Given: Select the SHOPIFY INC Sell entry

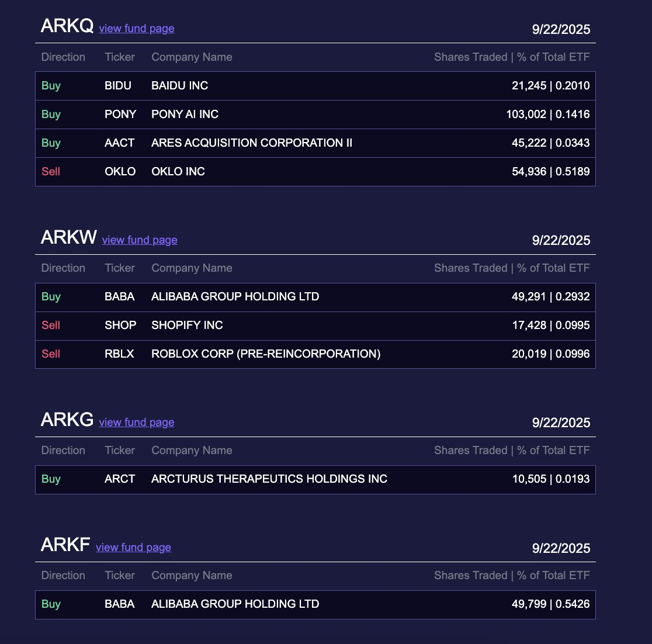Looking at the screenshot, I should click(187, 325).
